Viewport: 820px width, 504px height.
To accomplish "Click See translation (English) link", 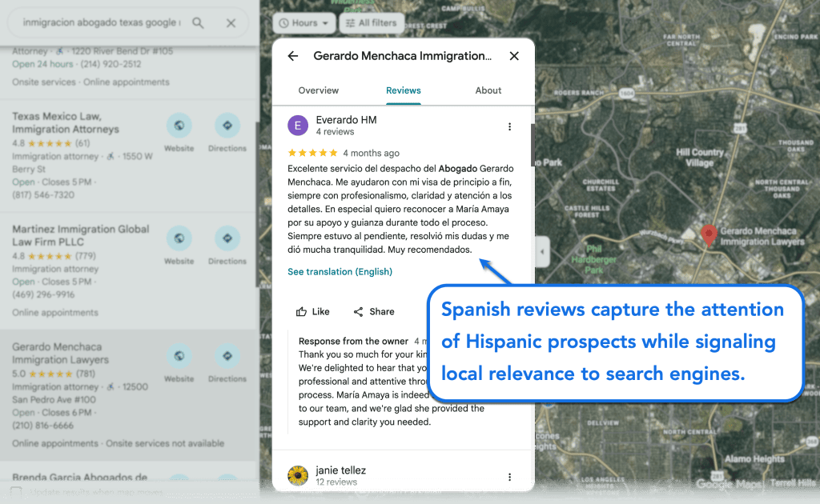I will 340,271.
